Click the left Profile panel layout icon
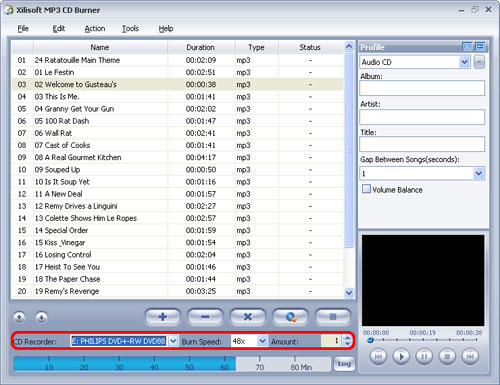Image resolution: width=500 pixels, height=385 pixels. point(467,46)
